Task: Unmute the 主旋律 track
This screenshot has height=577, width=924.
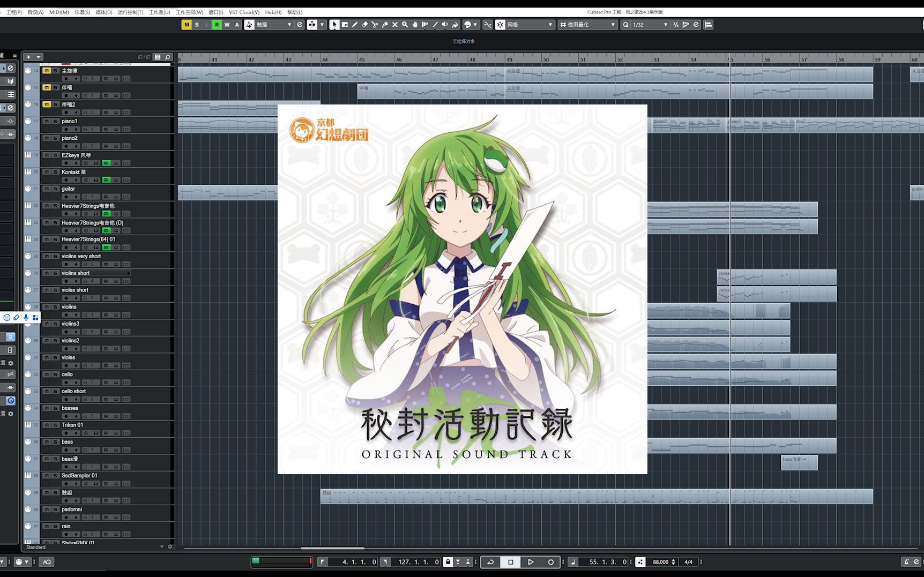Action: 47,71
